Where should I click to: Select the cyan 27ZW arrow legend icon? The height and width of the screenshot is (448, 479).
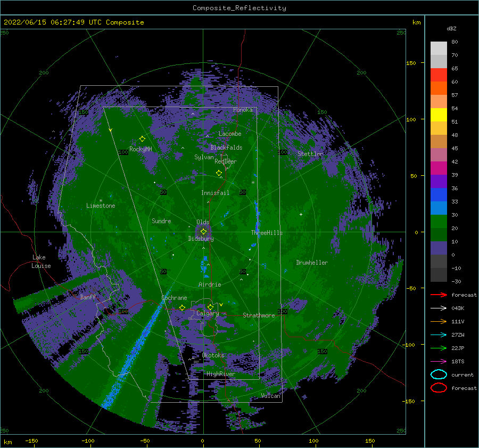click(x=439, y=335)
